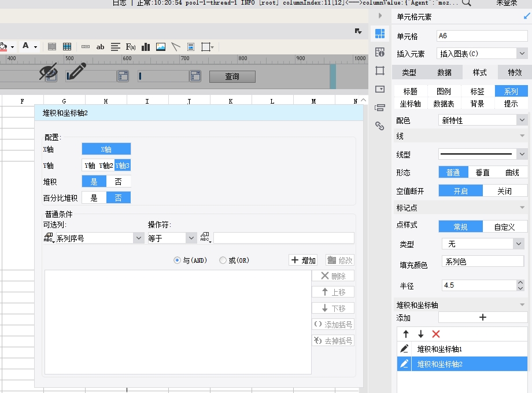
Task: Click the 填充颜色 系列色 field
Action: tap(483, 262)
